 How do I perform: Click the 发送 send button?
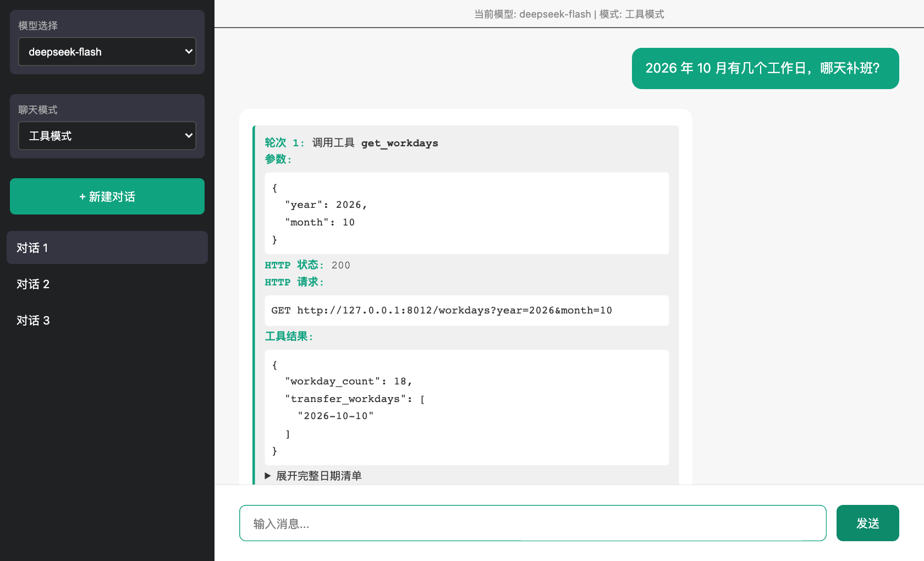(x=867, y=523)
